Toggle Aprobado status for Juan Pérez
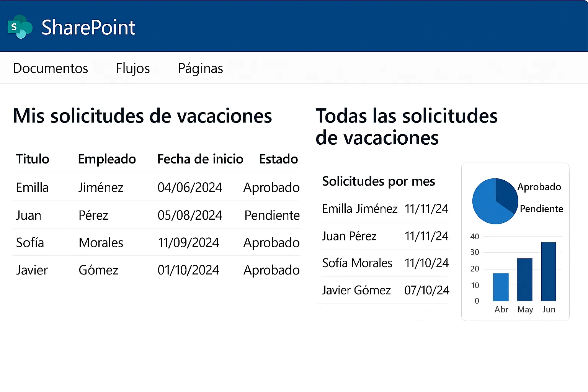Image resolution: width=588 pixels, height=392 pixels. click(272, 215)
